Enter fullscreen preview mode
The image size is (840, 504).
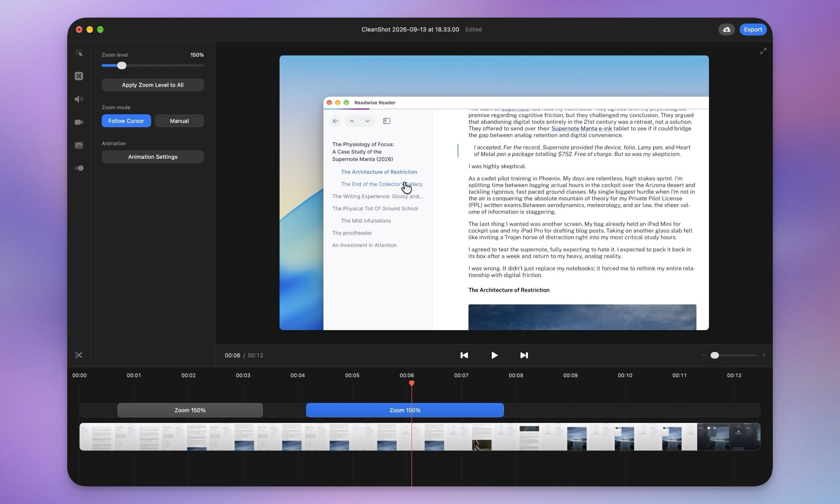coord(764,51)
